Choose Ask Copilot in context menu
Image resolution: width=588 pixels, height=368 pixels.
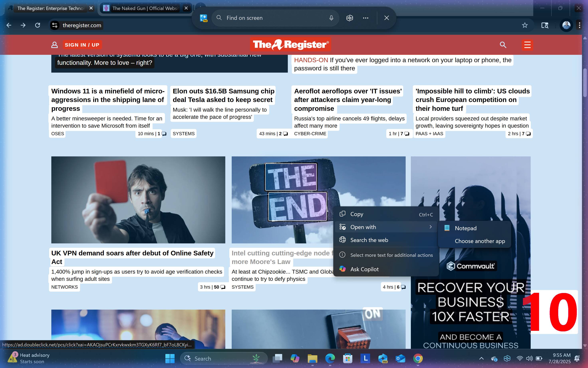pyautogui.click(x=386, y=269)
